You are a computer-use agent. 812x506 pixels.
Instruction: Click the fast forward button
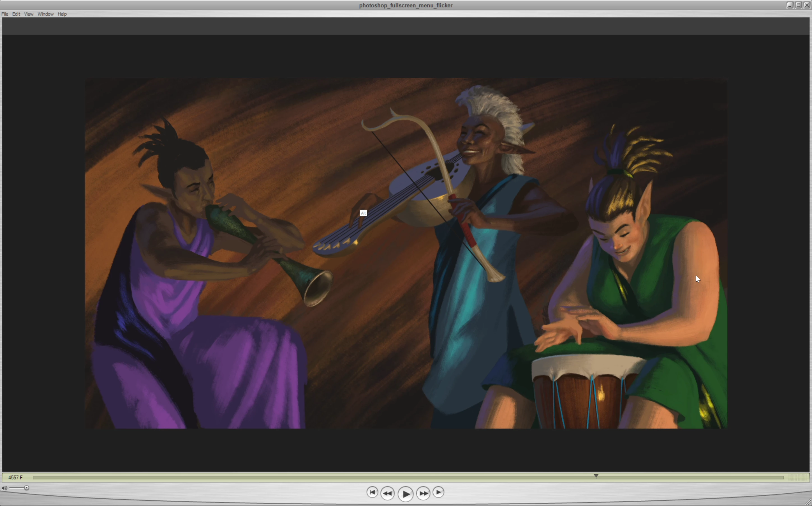[x=423, y=493]
